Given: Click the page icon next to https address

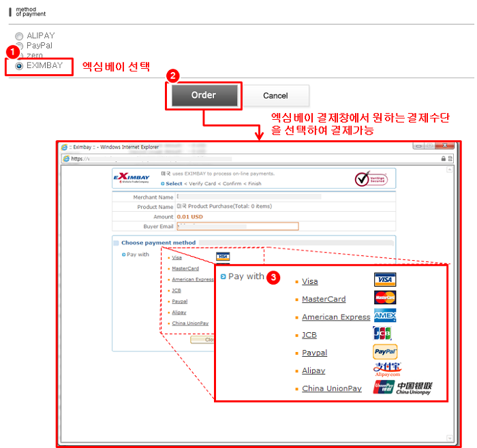Looking at the screenshot, I should click(x=65, y=159).
